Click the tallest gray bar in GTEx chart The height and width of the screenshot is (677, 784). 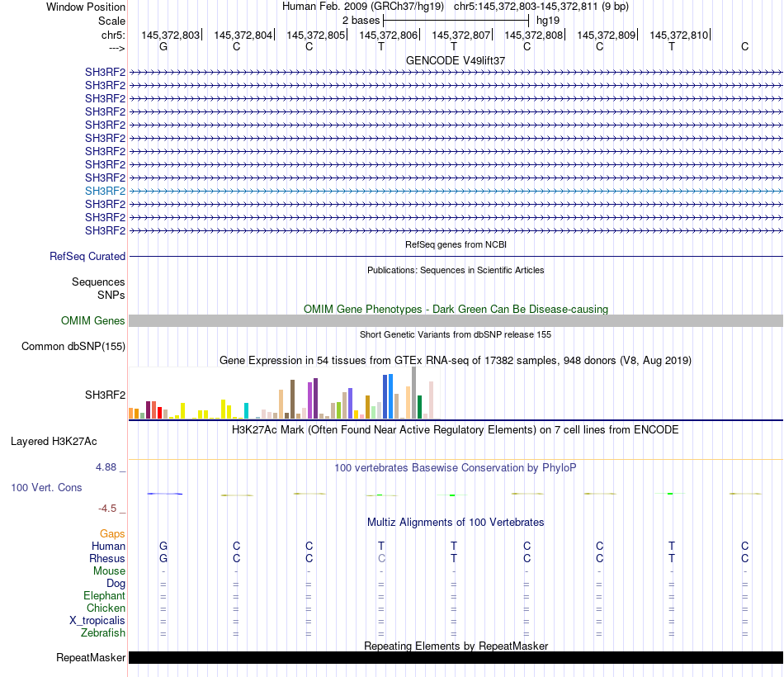[x=414, y=393]
